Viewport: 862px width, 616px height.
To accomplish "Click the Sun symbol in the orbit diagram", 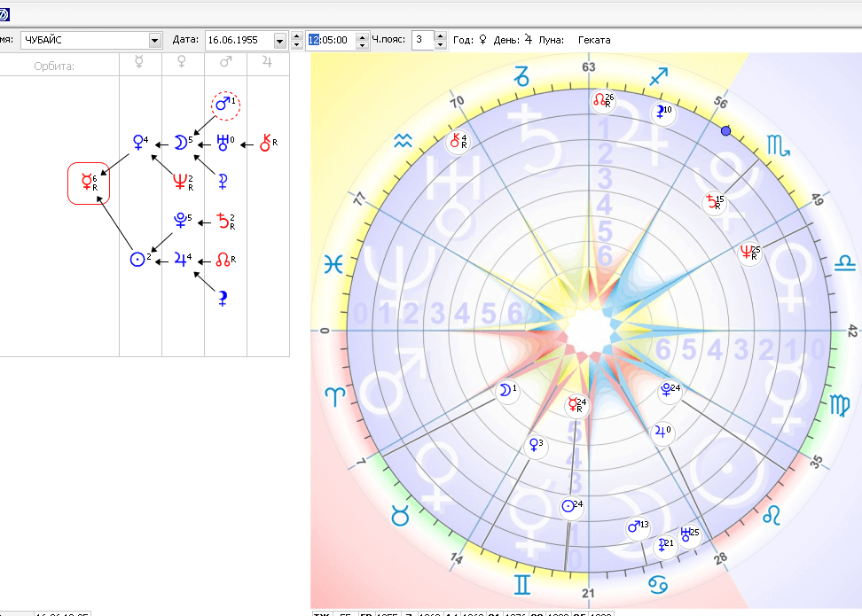I will (139, 259).
